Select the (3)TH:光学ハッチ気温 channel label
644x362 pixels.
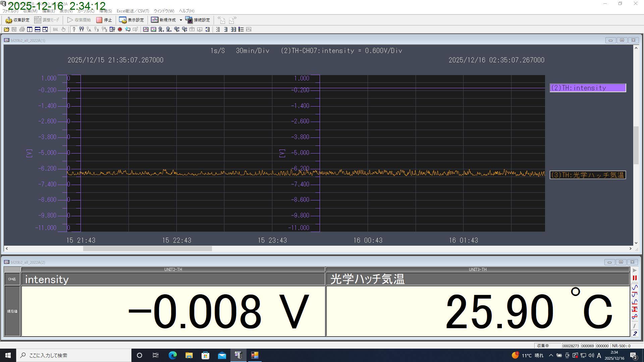point(588,175)
